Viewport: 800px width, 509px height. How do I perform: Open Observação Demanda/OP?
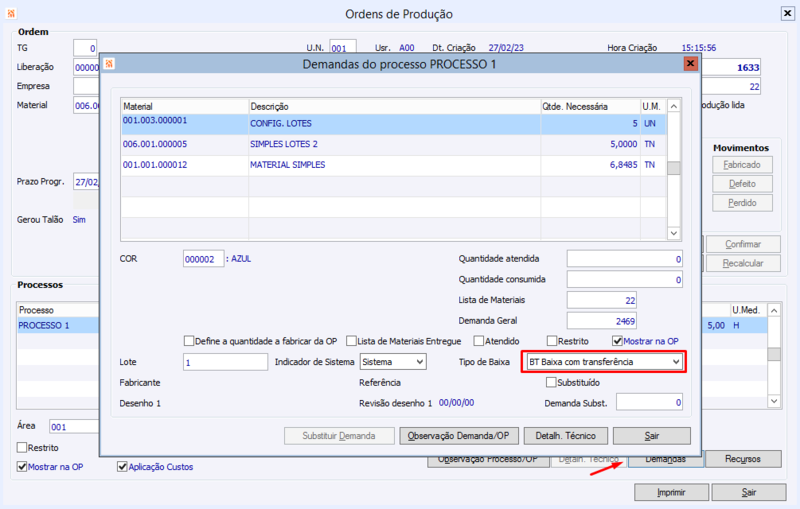point(455,436)
